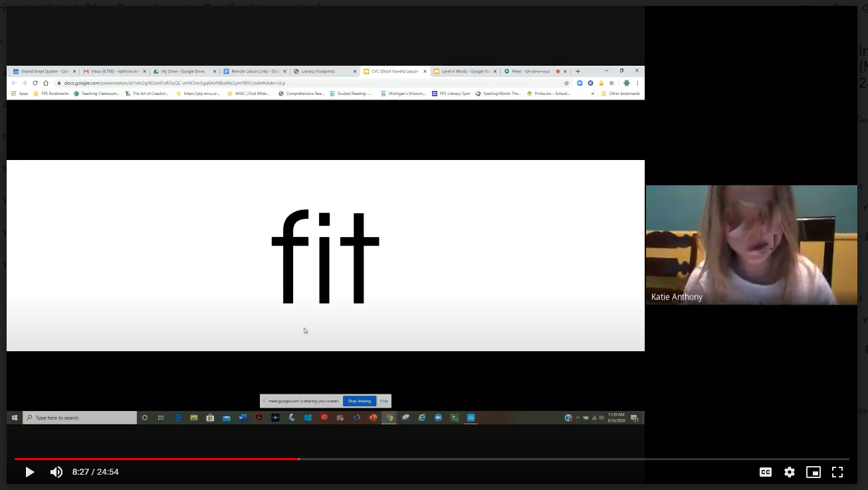Image resolution: width=868 pixels, height=490 pixels.
Task: Close the Literacy Footprints tab
Action: [355, 71]
